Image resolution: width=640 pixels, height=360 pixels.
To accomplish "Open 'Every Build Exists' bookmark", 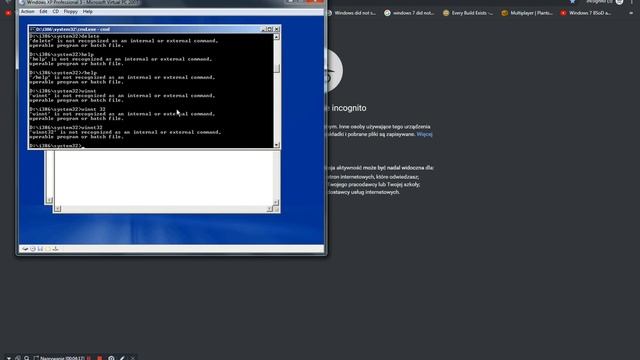I will [468, 13].
